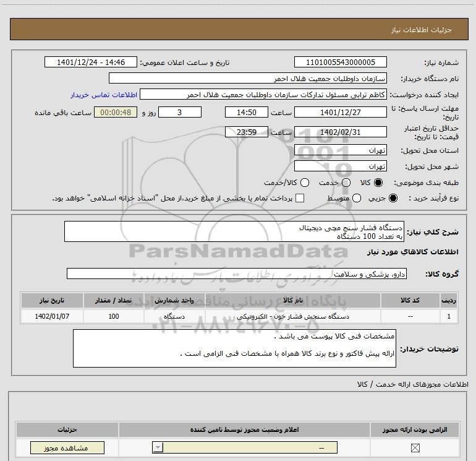The height and width of the screenshot is (461, 476).
Task: Click the تاریخ نیاز column header
Action: [x=52, y=300]
